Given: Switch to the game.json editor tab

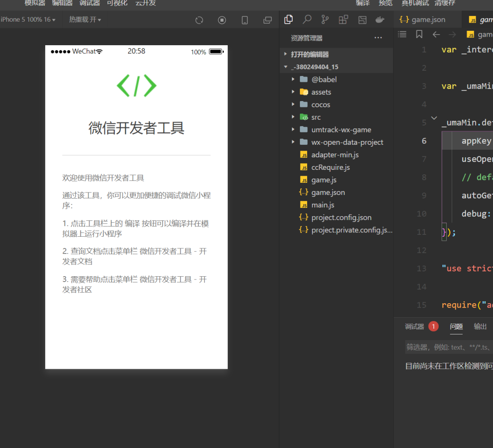Looking at the screenshot, I should 422,20.
